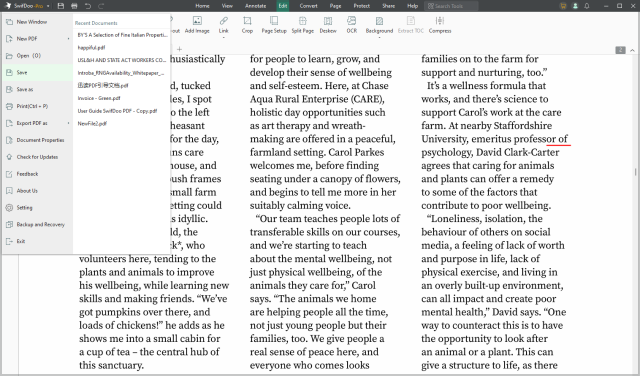
Task: Open the recent document with Chinese filename
Action: point(103,85)
